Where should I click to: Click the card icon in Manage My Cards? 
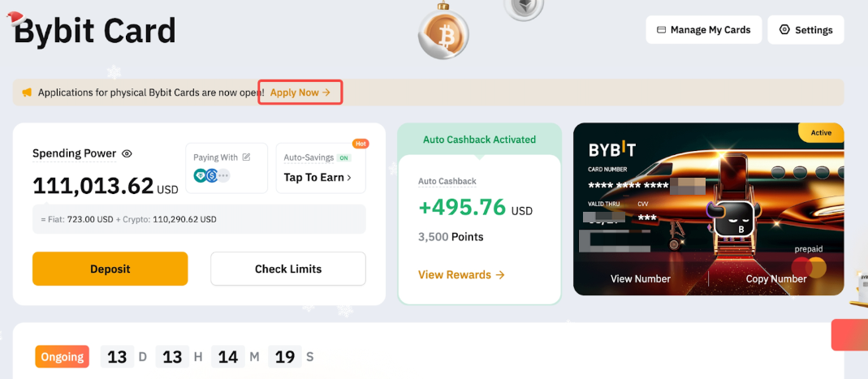[661, 30]
